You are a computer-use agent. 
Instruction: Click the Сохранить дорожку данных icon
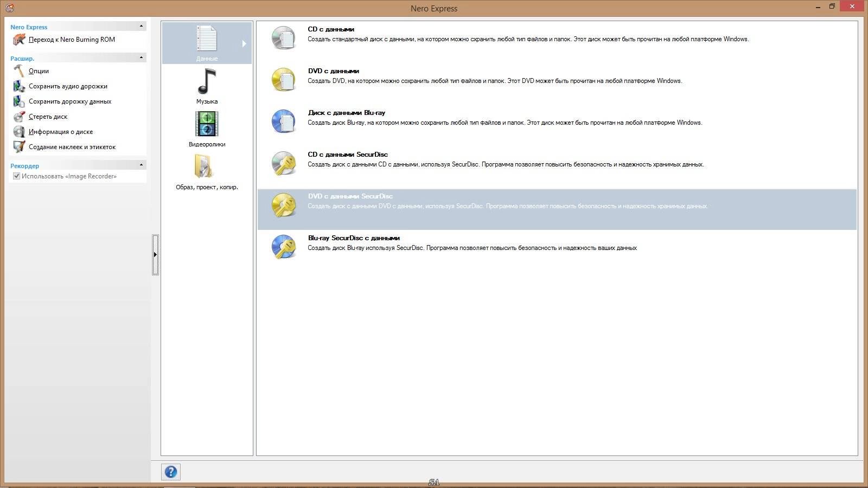(x=19, y=101)
